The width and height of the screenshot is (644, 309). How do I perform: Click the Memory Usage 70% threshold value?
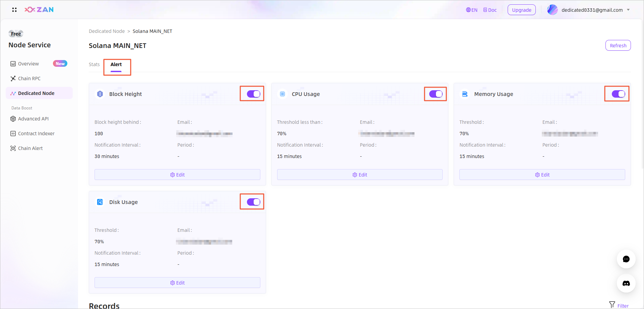(x=464, y=134)
